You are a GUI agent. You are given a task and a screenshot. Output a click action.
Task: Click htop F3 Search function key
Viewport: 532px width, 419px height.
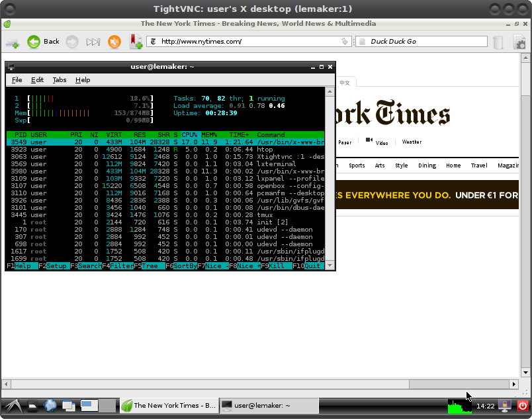pos(86,266)
